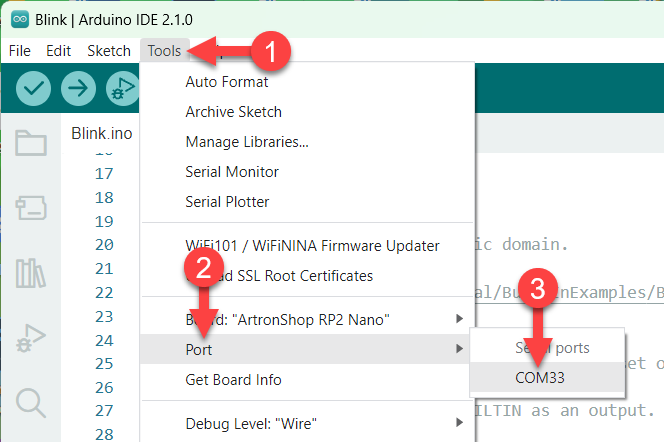Switch to the Blink.ino editor tab
The image size is (664, 442).
(x=102, y=133)
